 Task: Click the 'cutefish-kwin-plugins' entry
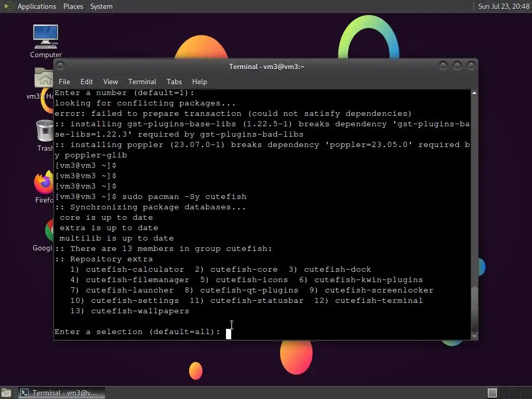[x=368, y=280]
